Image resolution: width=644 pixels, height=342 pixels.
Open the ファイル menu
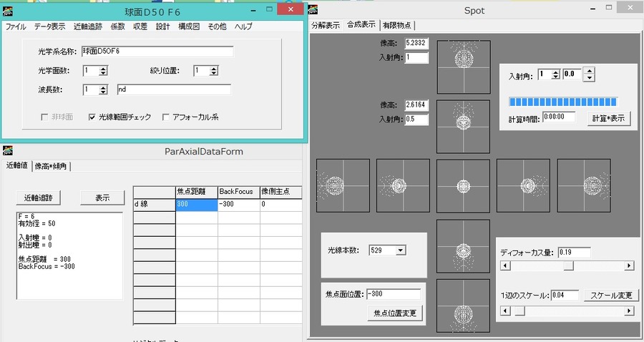pos(16,26)
